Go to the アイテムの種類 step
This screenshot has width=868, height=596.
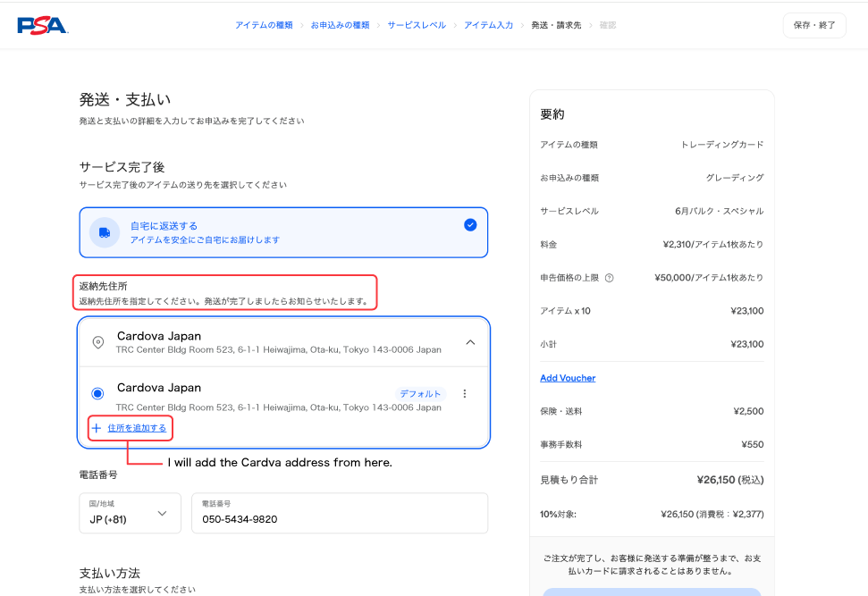[x=264, y=25]
